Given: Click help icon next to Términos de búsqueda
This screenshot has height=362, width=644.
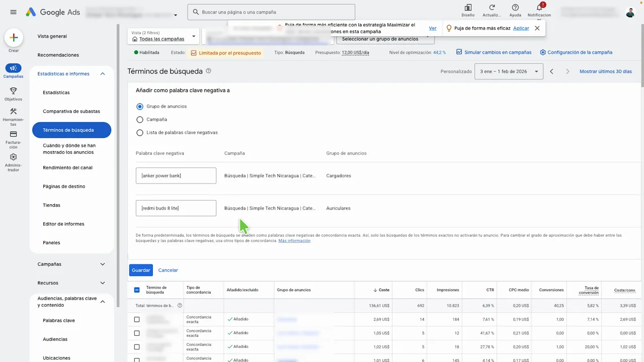Looking at the screenshot, I should coord(208,71).
